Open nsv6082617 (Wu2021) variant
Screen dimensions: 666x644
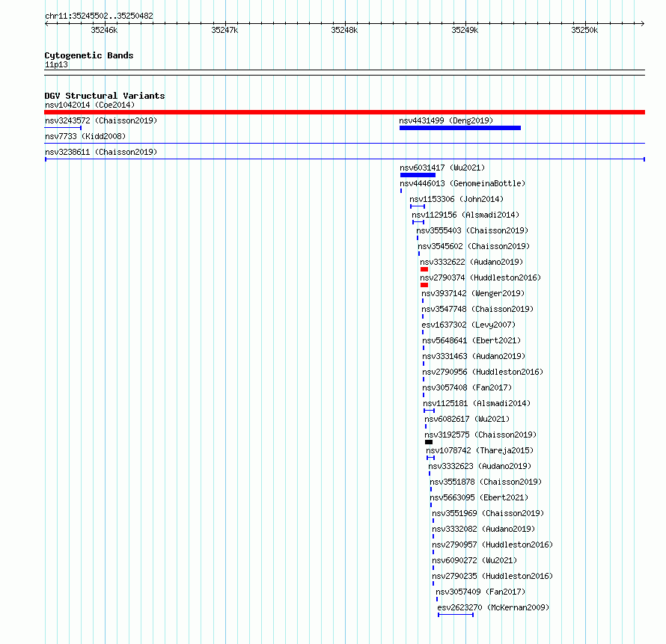tap(467, 419)
